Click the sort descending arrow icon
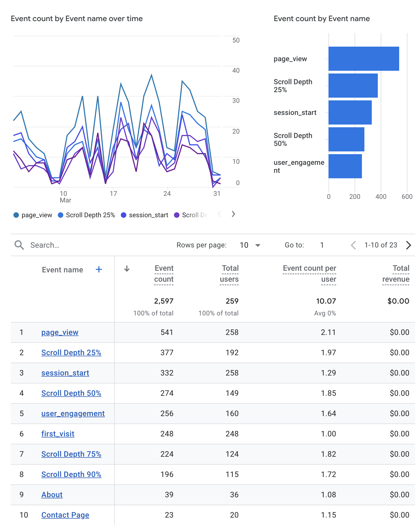Image resolution: width=420 pixels, height=528 pixels. (127, 269)
